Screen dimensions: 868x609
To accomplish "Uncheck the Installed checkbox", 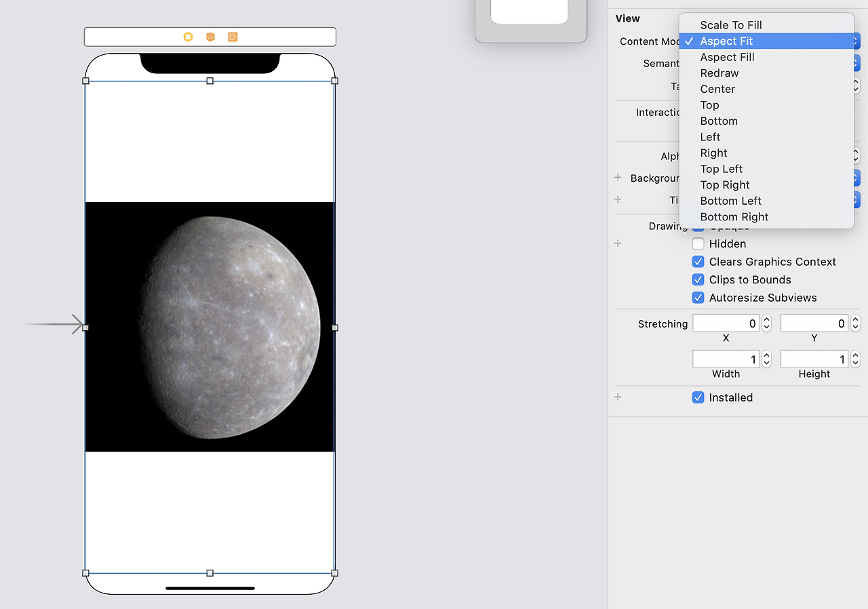I will point(698,397).
